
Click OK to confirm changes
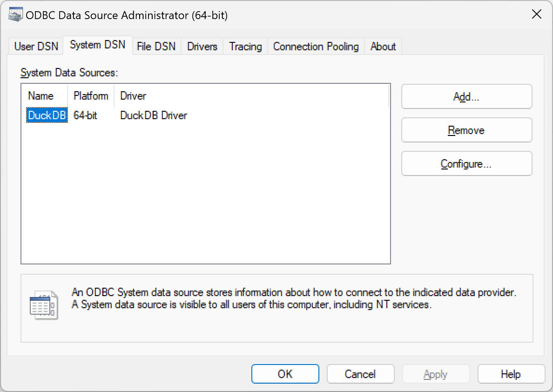point(285,374)
